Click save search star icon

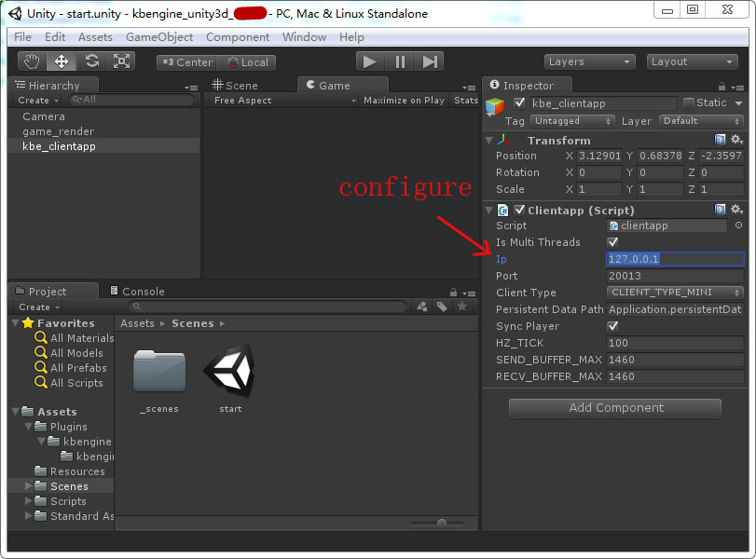click(x=461, y=307)
